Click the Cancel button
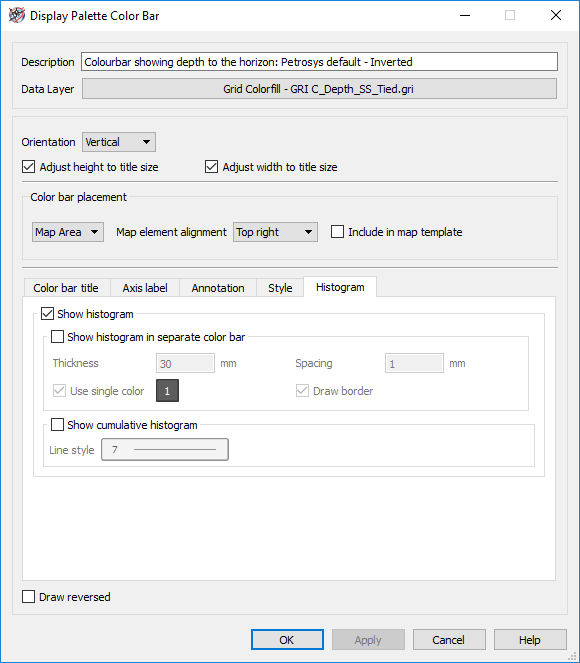The height and width of the screenshot is (663, 580). click(x=449, y=639)
